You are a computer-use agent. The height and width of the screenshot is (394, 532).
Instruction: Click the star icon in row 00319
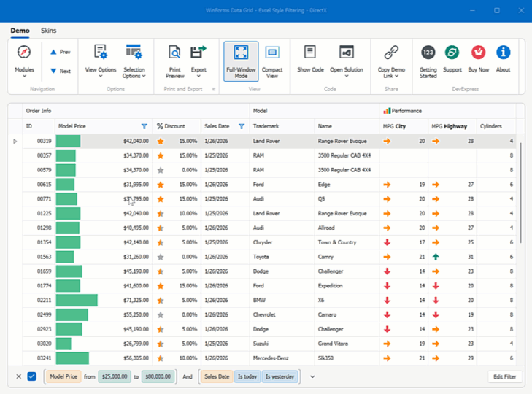(161, 141)
